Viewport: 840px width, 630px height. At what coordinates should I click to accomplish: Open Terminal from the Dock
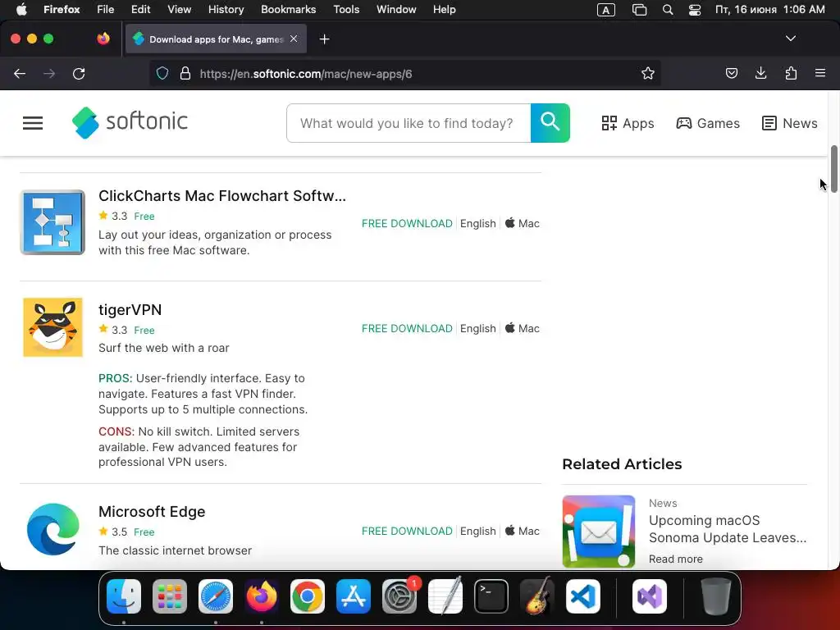click(491, 596)
